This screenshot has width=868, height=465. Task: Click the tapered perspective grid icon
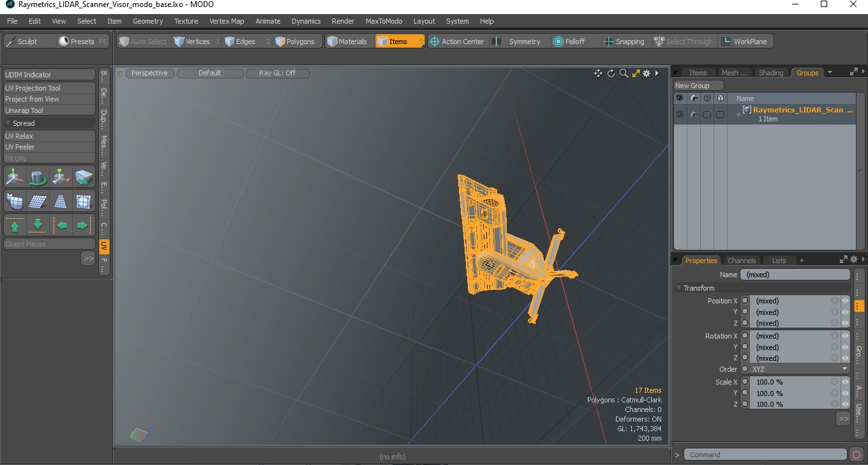pos(61,201)
